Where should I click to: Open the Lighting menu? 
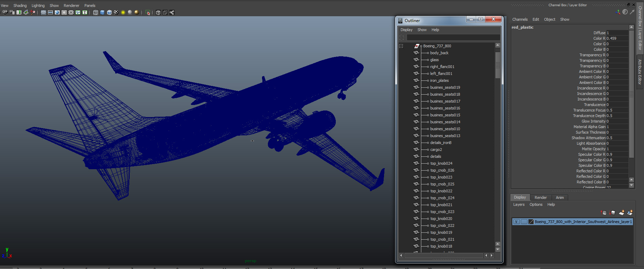tap(38, 6)
